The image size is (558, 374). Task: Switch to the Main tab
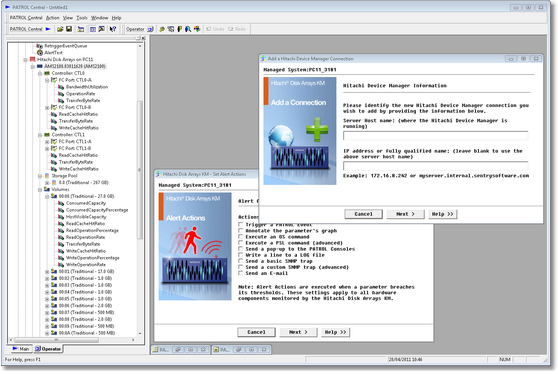(21, 349)
